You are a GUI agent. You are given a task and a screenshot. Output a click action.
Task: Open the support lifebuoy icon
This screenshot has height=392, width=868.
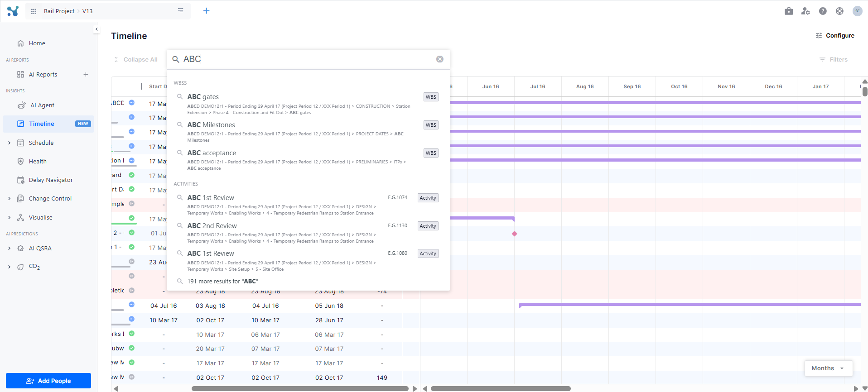(839, 11)
